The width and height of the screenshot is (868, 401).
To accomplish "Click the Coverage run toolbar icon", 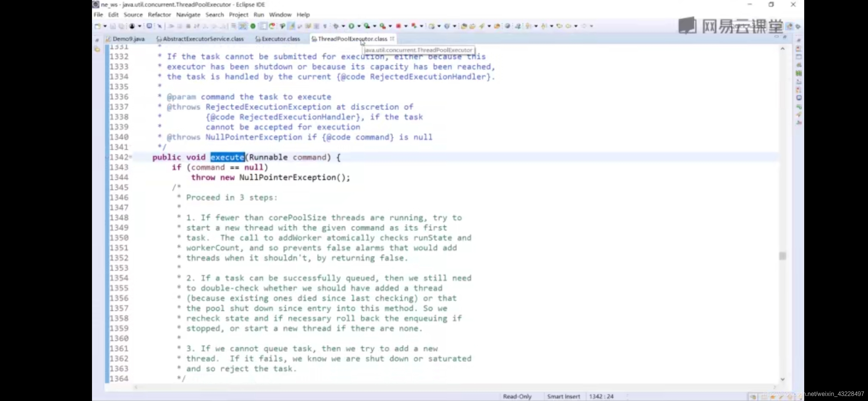I will pyautogui.click(x=367, y=26).
